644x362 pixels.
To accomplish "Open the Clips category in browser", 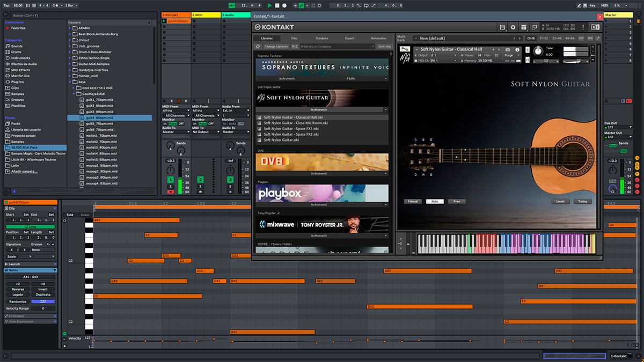I will coord(14,88).
